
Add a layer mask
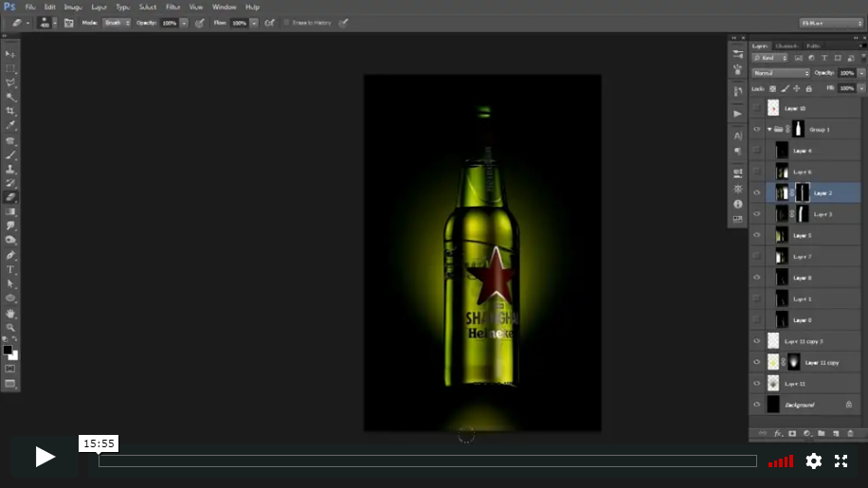[792, 434]
